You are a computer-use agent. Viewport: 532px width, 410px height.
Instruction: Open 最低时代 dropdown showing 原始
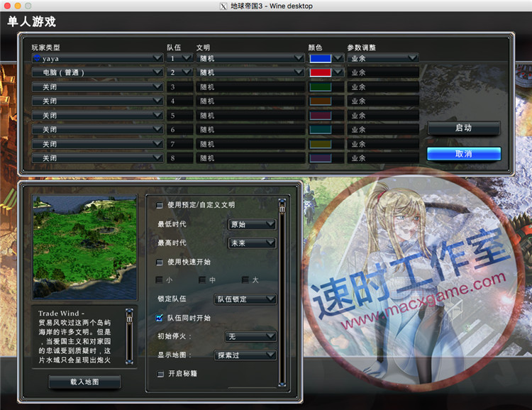click(x=252, y=224)
